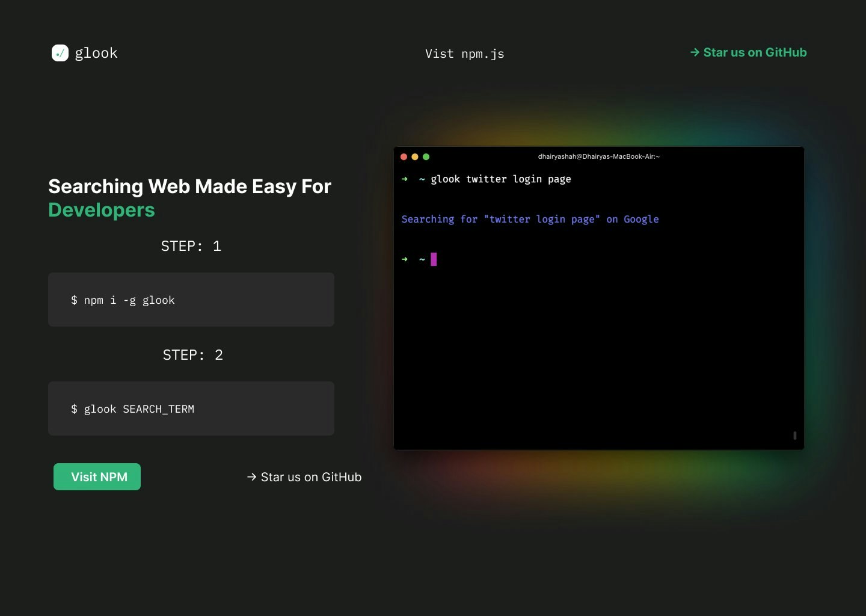Viewport: 866px width, 616px height.
Task: Click the green maximize dot in terminal image
Action: pos(426,157)
